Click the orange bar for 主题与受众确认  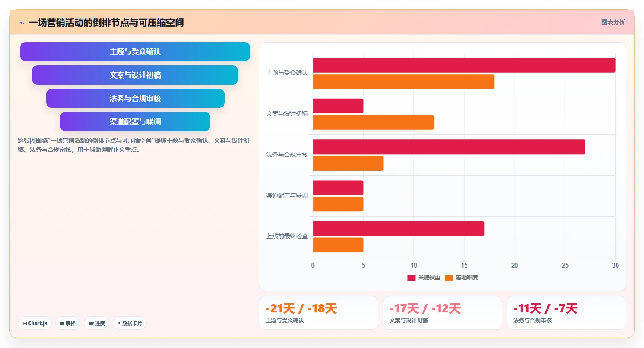pyautogui.click(x=403, y=81)
